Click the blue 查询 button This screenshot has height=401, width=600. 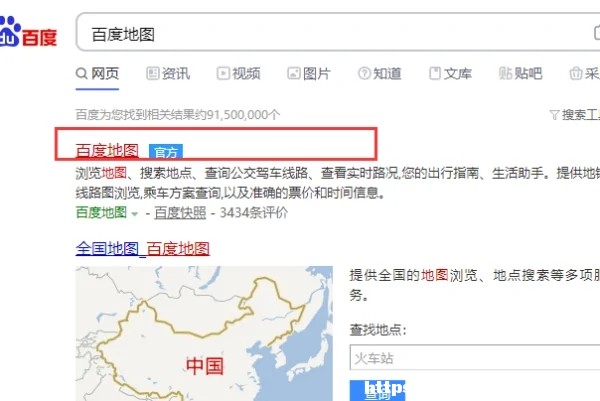[x=377, y=391]
